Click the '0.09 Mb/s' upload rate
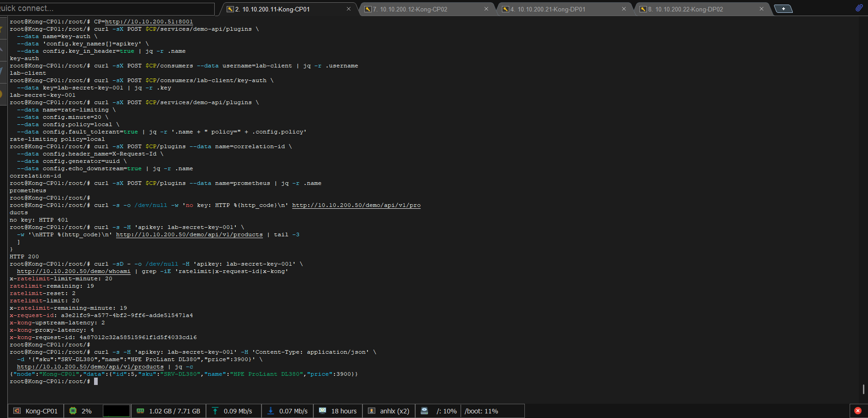This screenshot has width=868, height=418. click(238, 411)
